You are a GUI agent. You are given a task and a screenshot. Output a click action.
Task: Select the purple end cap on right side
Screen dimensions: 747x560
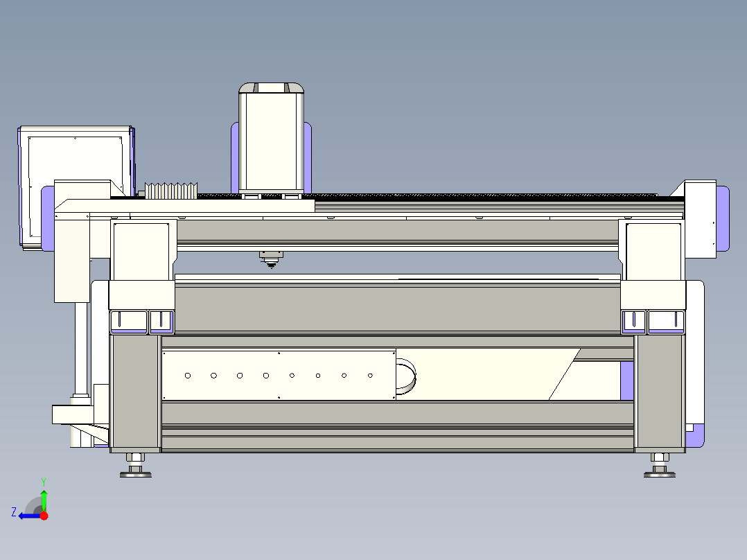tap(722, 218)
